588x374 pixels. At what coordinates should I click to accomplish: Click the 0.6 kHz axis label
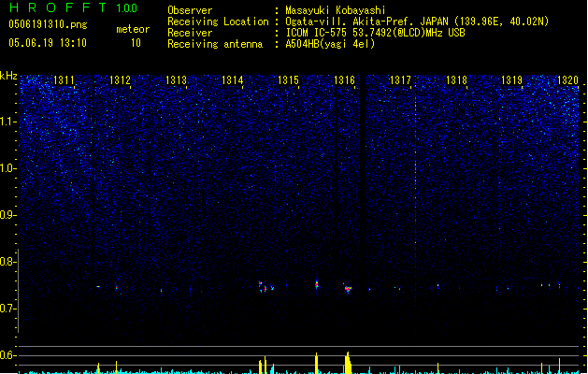(8, 355)
